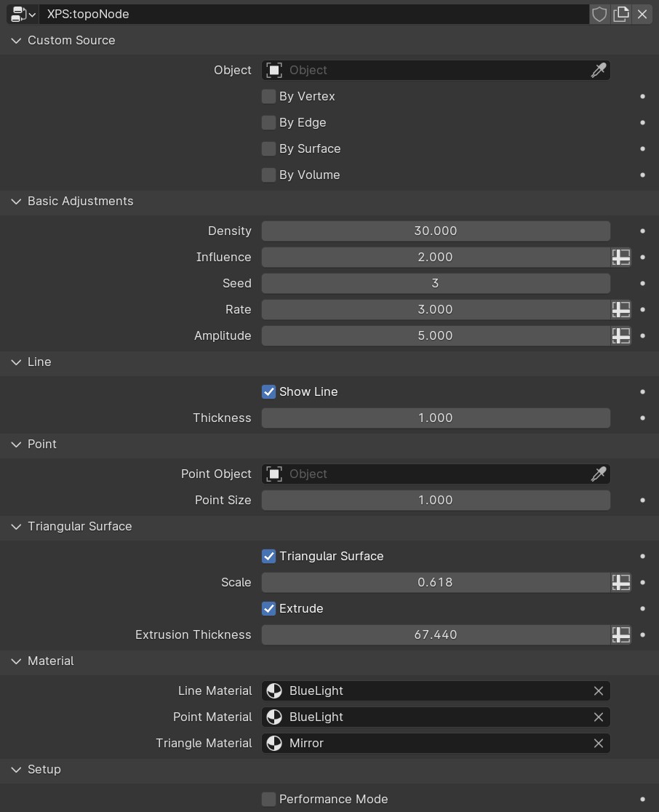Click the Point Object selector field
The height and width of the screenshot is (812, 659).
point(436,474)
